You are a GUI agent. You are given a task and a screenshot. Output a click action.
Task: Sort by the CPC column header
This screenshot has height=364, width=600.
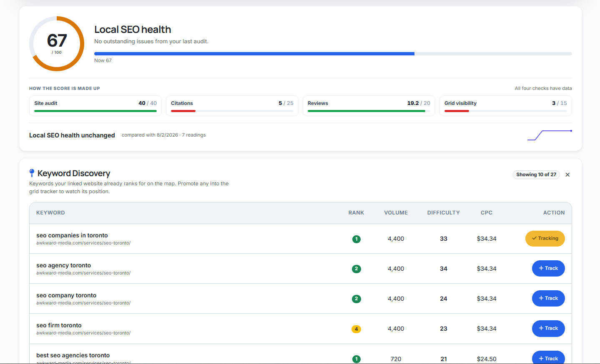pyautogui.click(x=487, y=213)
